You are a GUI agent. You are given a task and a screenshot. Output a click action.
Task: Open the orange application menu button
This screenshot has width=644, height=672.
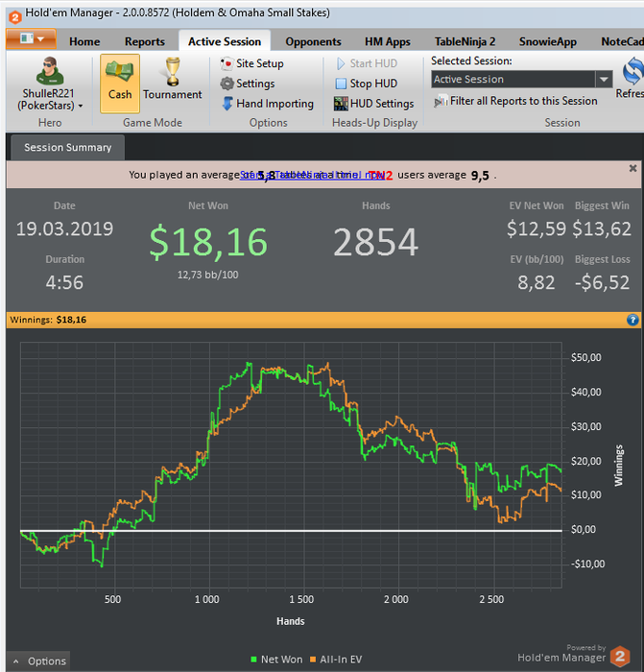click(x=31, y=39)
